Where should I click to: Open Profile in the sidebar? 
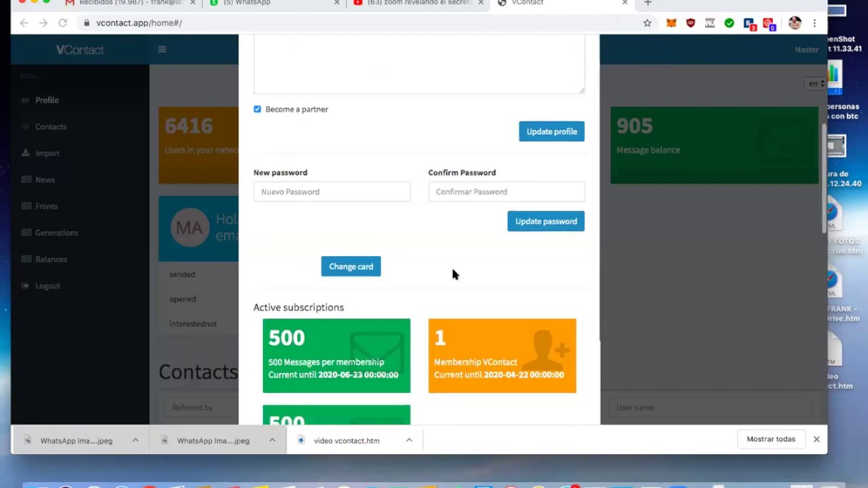(47, 100)
